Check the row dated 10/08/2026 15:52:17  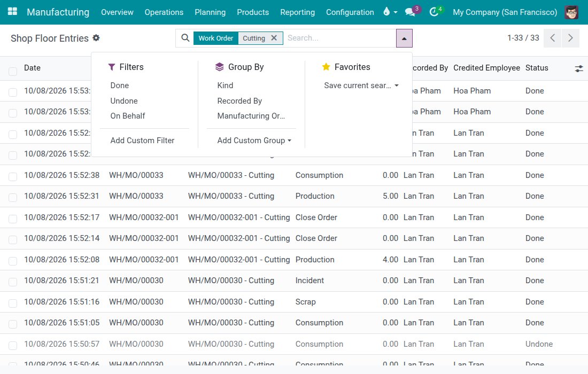coord(13,219)
